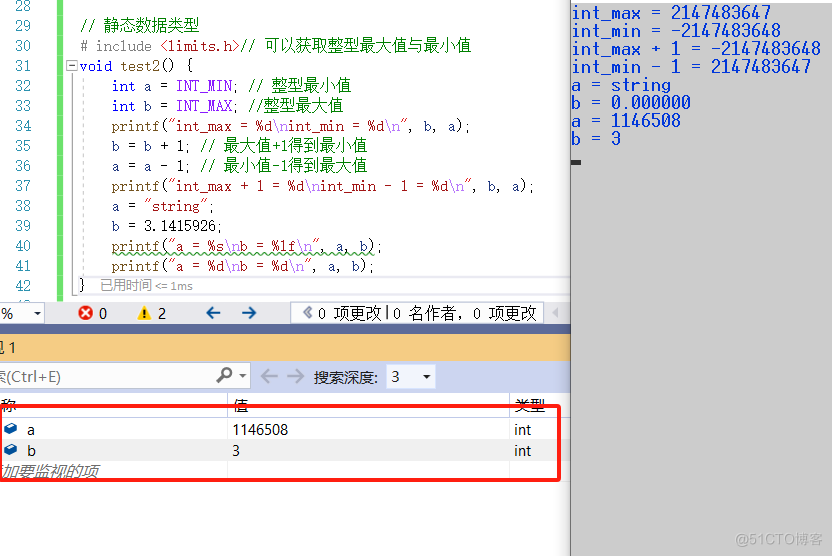Image resolution: width=832 pixels, height=556 pixels.
Task: Select watch variable b row icon
Action: 11,450
